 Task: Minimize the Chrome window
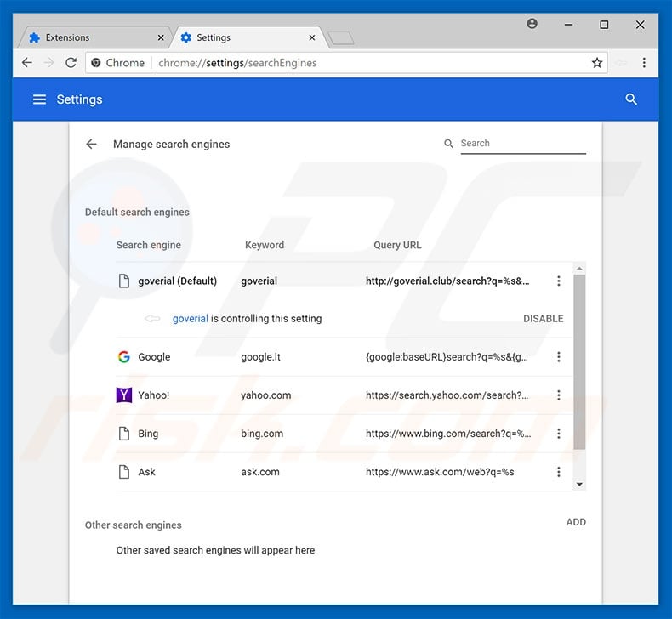(x=568, y=25)
